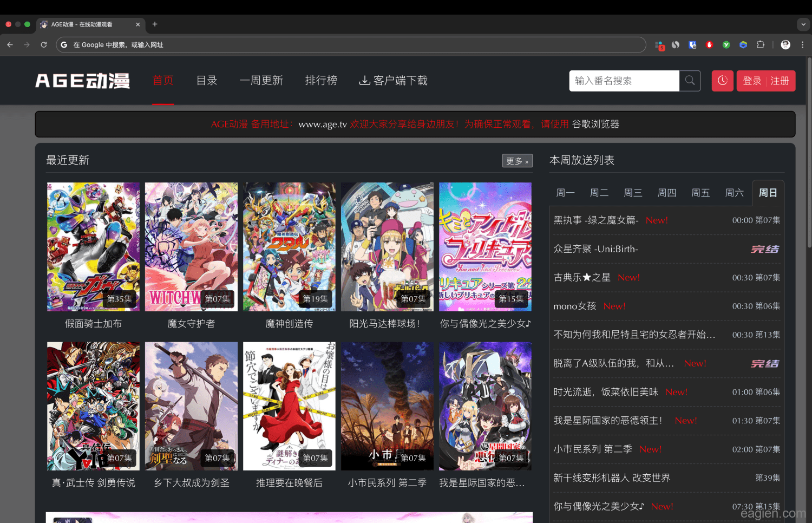Open the 排行榜 navigation item
The image size is (812, 523).
(321, 81)
